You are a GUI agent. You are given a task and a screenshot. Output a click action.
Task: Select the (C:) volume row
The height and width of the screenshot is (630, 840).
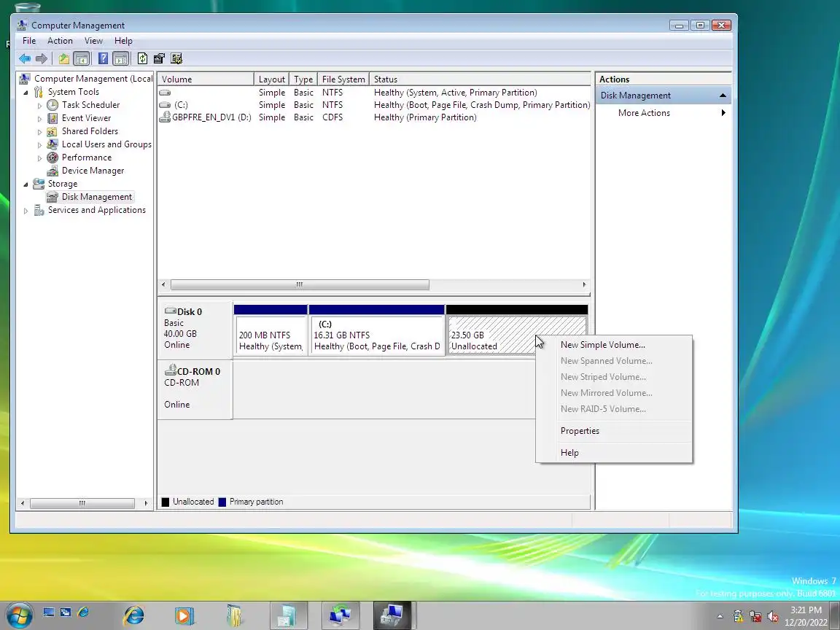click(375, 105)
